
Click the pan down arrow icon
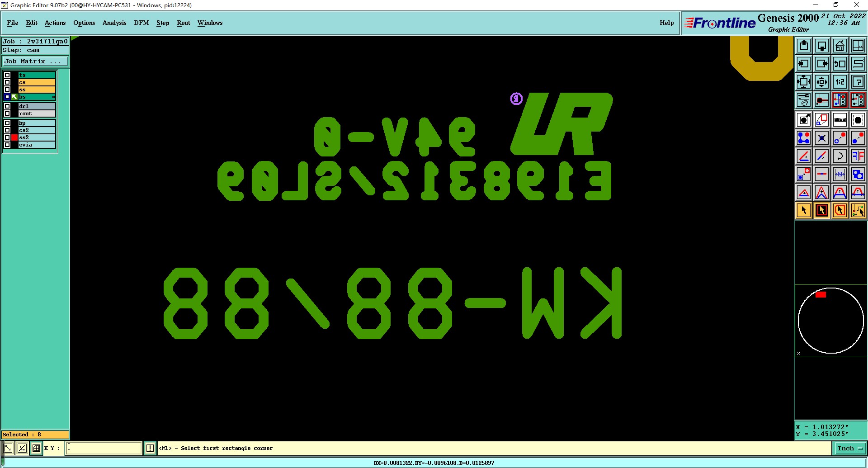point(822,46)
